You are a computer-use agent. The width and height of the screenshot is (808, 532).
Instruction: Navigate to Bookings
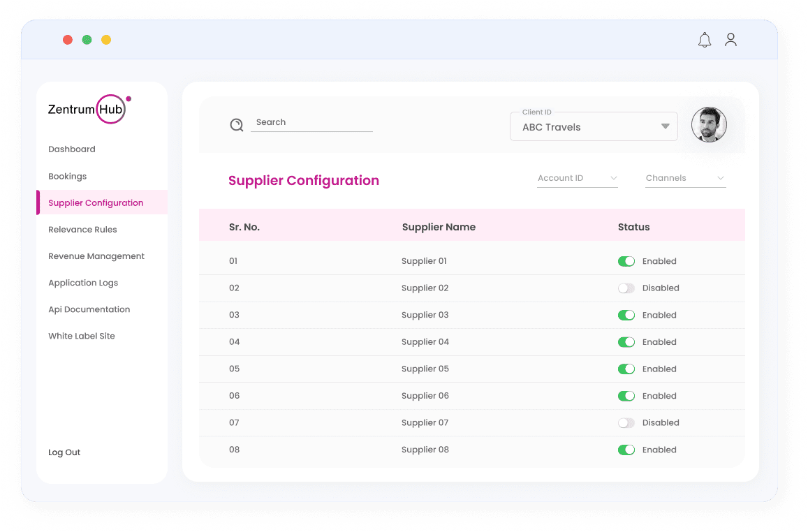pyautogui.click(x=67, y=176)
